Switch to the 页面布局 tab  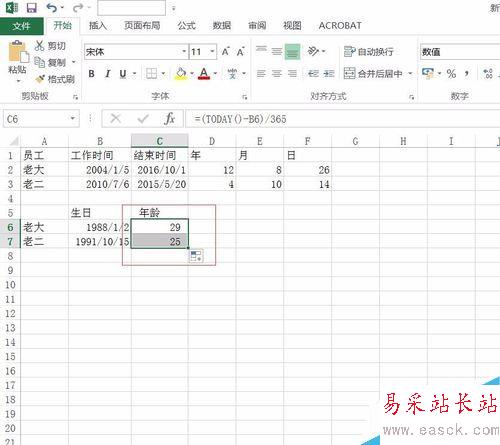142,26
